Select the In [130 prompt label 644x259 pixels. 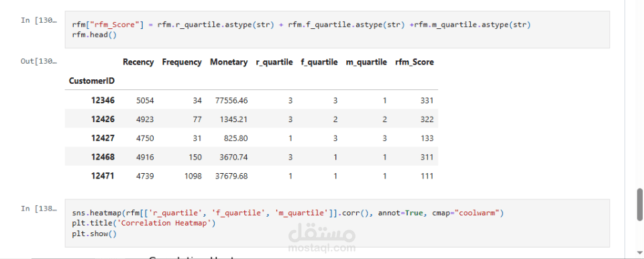coord(39,21)
